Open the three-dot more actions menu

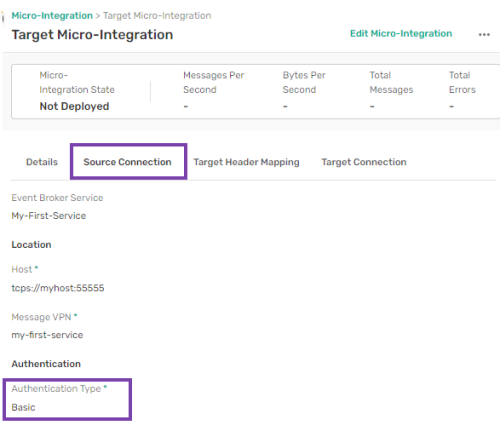point(484,34)
